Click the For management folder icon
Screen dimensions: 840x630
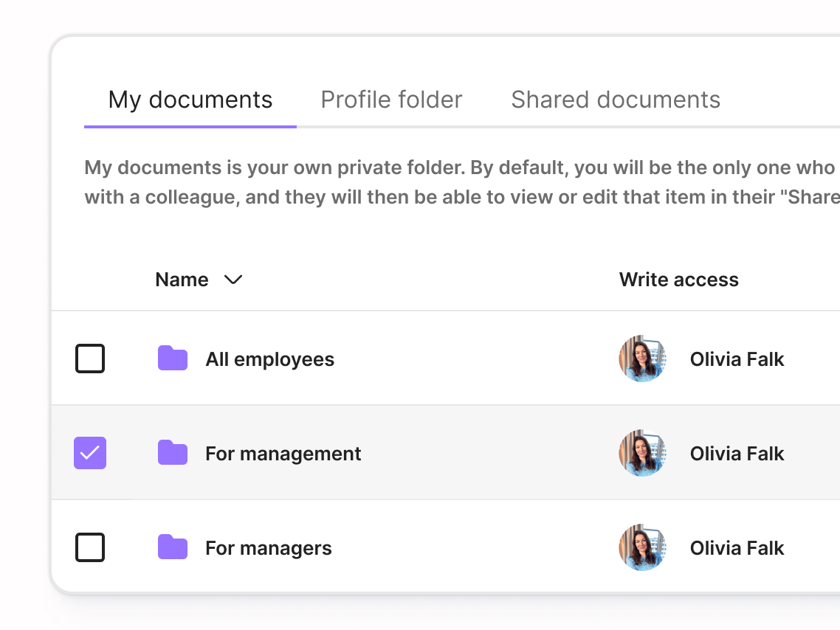point(173,453)
